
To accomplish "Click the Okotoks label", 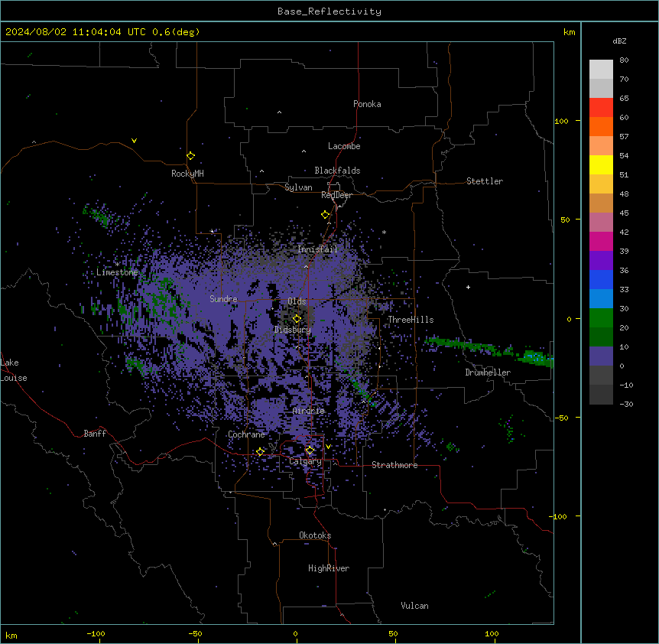I will click(x=315, y=535).
